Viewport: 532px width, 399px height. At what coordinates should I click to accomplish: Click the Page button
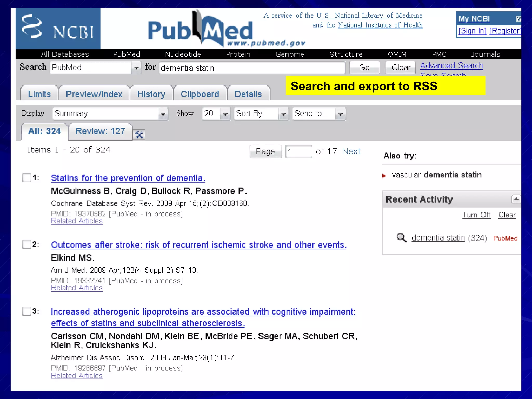coord(265,151)
